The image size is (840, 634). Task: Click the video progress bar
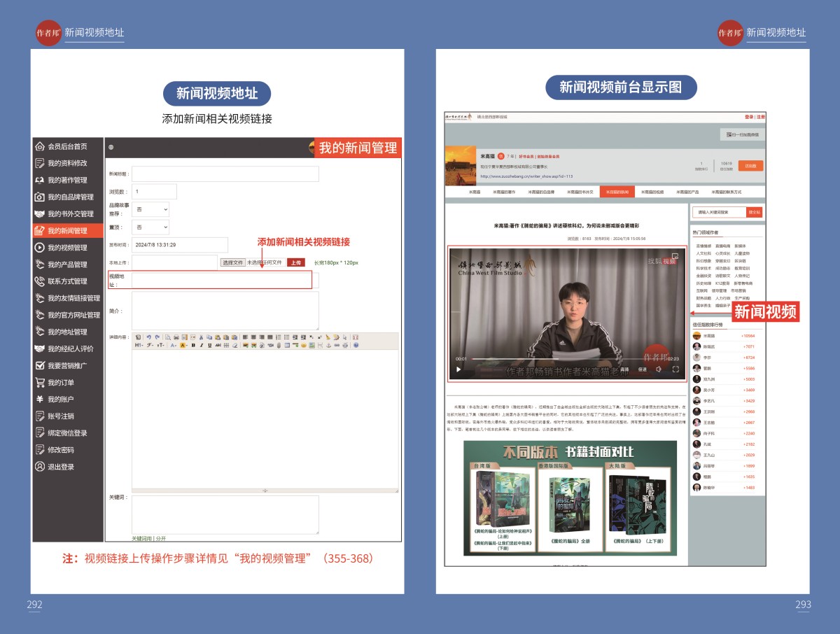point(560,358)
